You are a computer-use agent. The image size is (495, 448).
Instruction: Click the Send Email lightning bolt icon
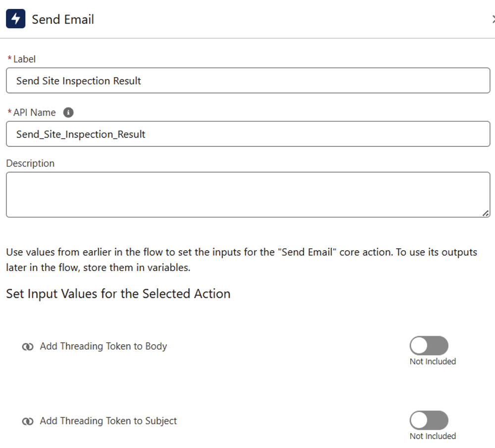point(16,19)
